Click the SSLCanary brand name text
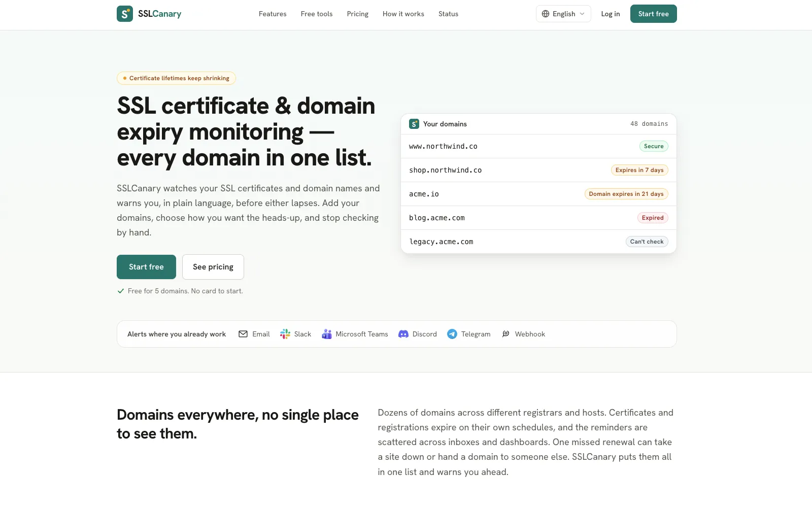This screenshot has height=508, width=812. [159, 14]
